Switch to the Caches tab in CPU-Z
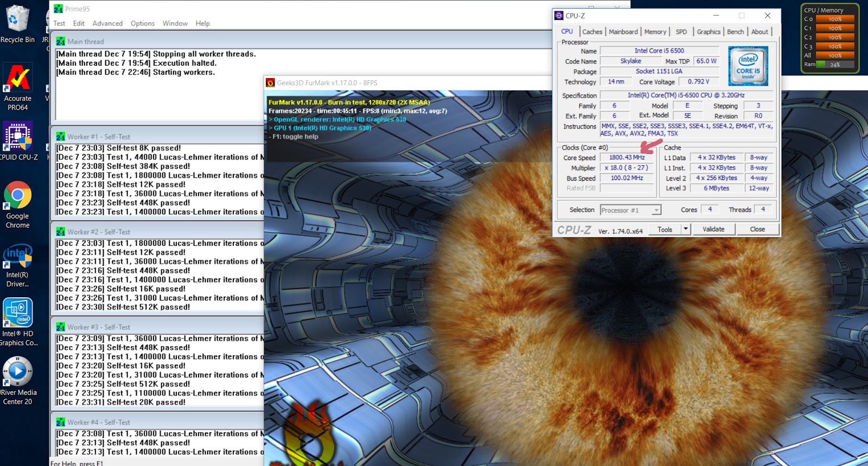The height and width of the screenshot is (466, 868). [x=592, y=32]
